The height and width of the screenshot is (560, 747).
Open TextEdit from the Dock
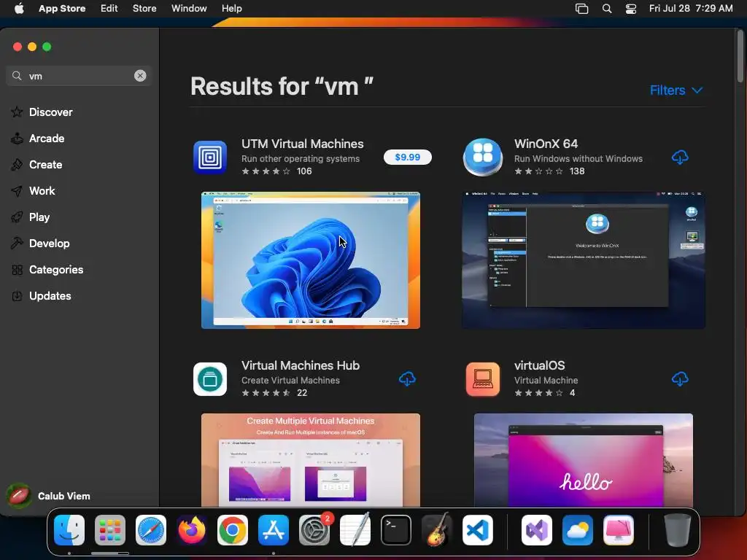[355, 530]
